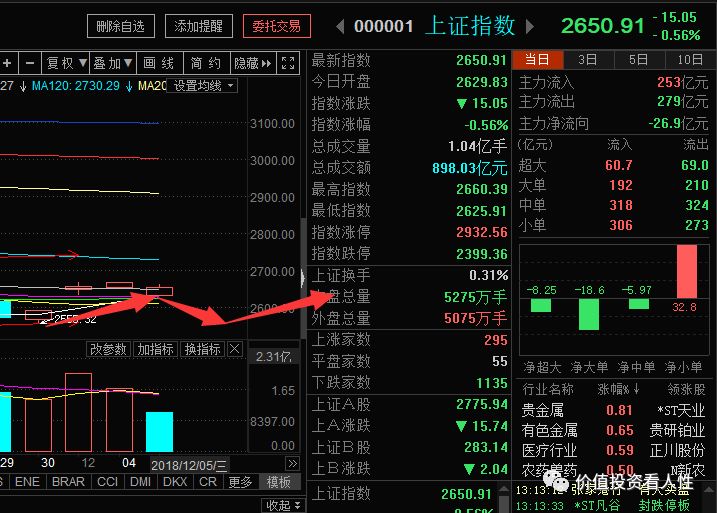Click the 上证指数 title
The width and height of the screenshot is (717, 513).
[x=471, y=26]
